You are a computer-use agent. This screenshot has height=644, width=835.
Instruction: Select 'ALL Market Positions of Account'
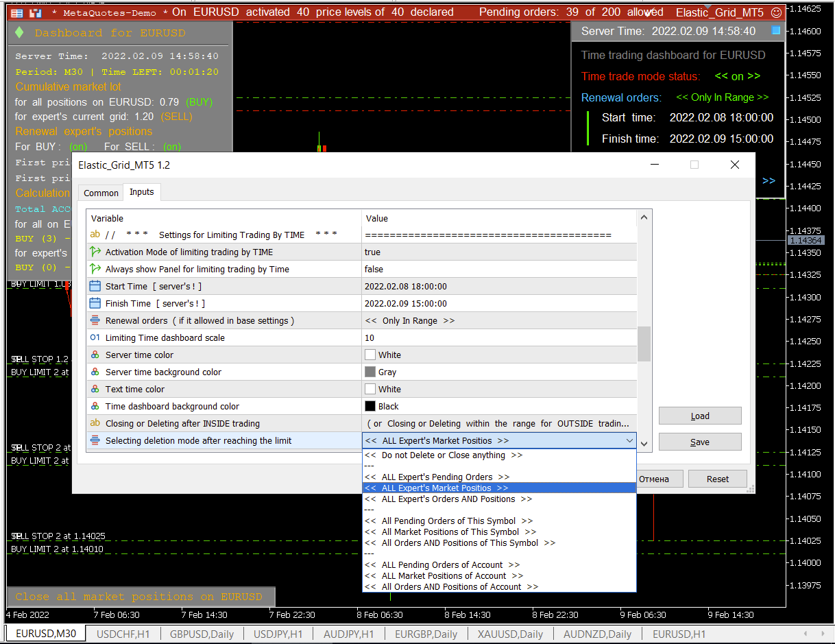tap(499, 576)
